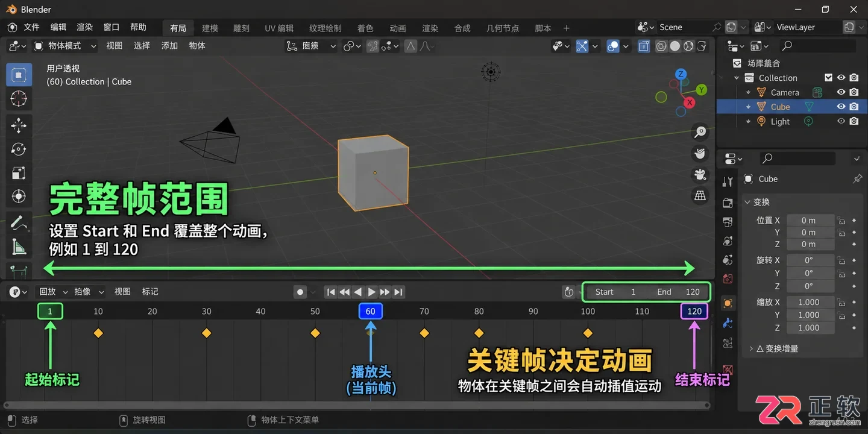The image size is (868, 434).
Task: Open the Tool tab in Properties editor
Action: (728, 181)
